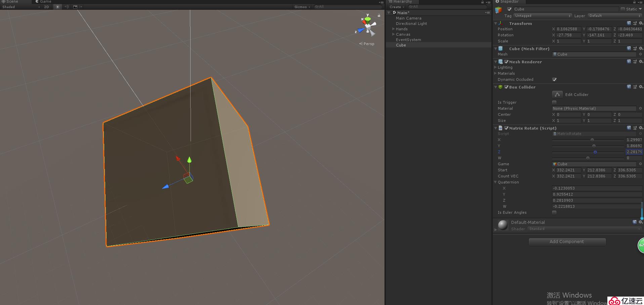Image resolution: width=644 pixels, height=305 pixels.
Task: Open Box Collider gear settings menu
Action: [x=641, y=87]
